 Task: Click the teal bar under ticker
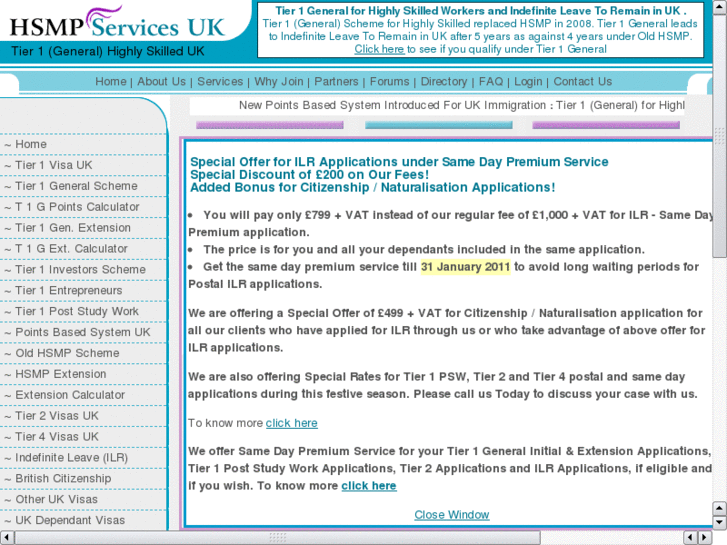439,125
